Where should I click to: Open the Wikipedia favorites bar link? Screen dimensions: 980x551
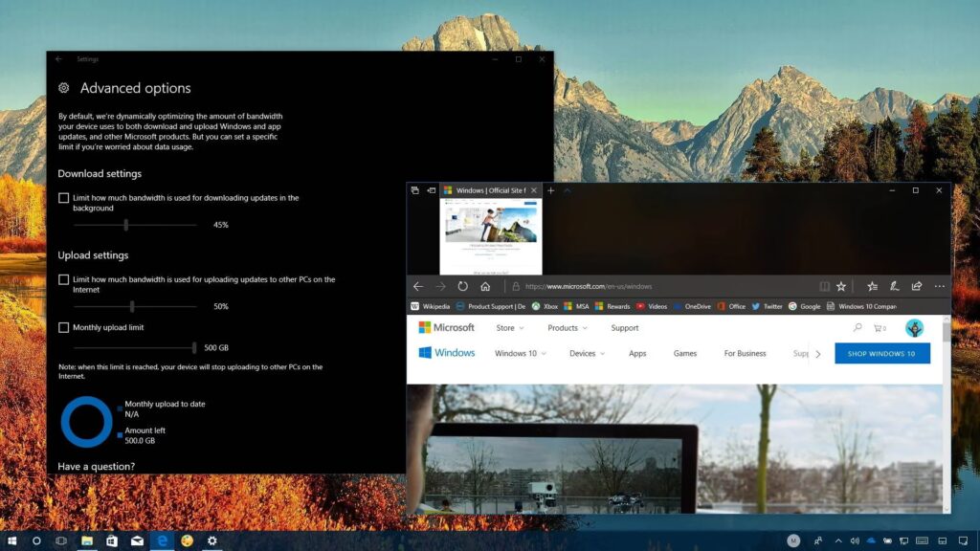point(430,306)
